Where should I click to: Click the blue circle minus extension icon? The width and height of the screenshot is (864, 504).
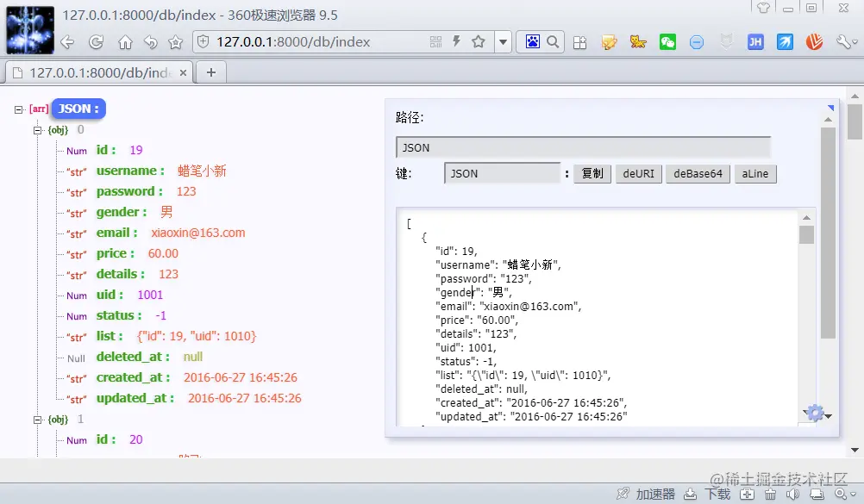tap(697, 42)
